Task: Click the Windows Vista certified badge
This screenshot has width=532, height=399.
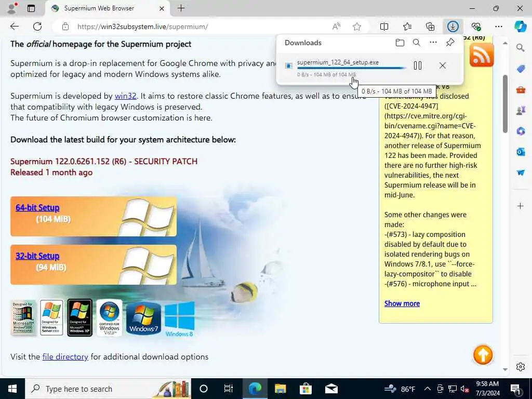Action: point(109,318)
